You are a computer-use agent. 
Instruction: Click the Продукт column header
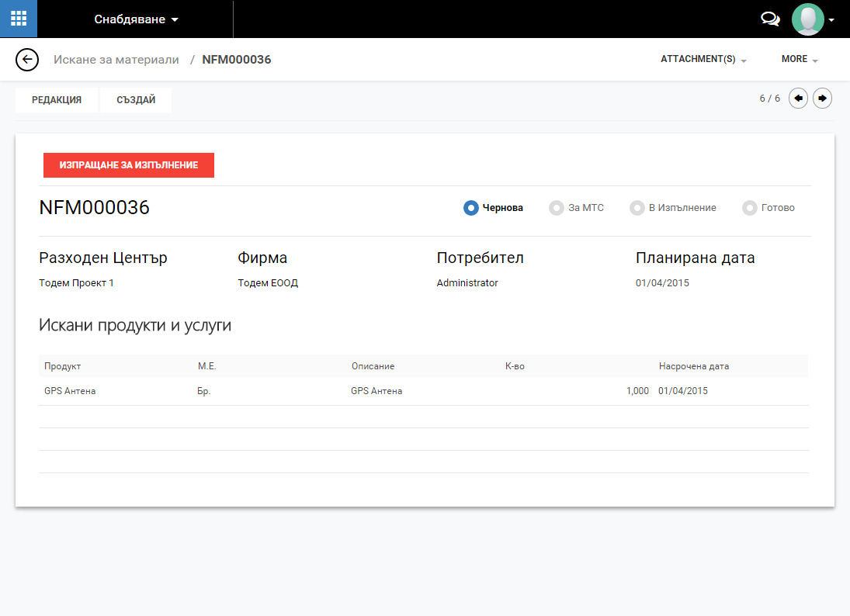(63, 366)
